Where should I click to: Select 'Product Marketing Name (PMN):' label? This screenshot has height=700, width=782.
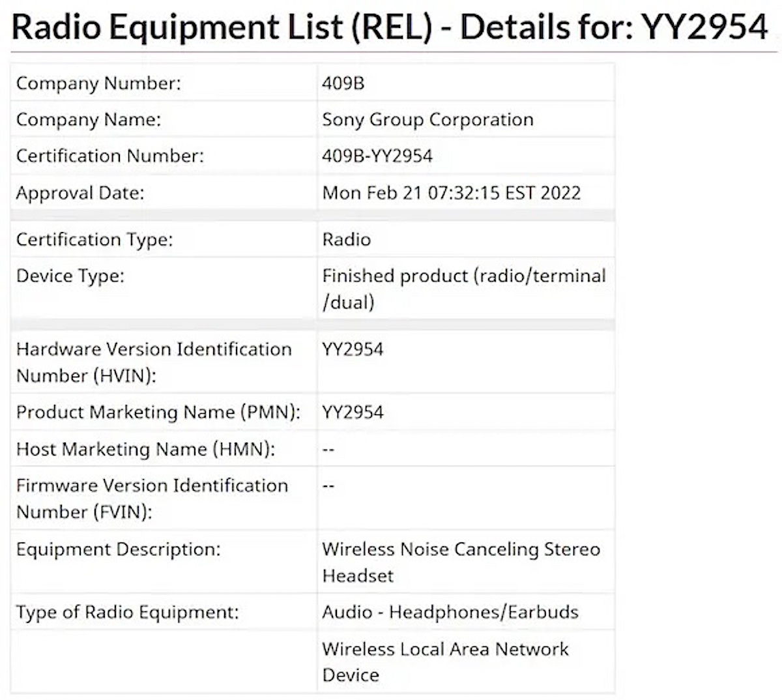pos(158,413)
